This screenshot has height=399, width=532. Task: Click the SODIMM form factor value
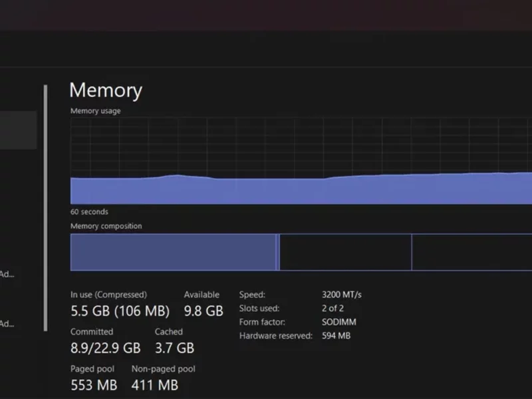click(338, 322)
